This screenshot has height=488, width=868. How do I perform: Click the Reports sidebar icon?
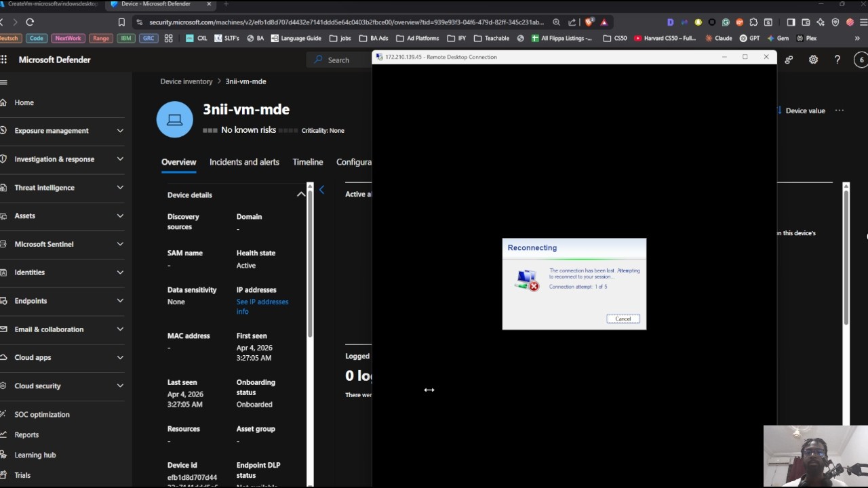tap(3, 434)
